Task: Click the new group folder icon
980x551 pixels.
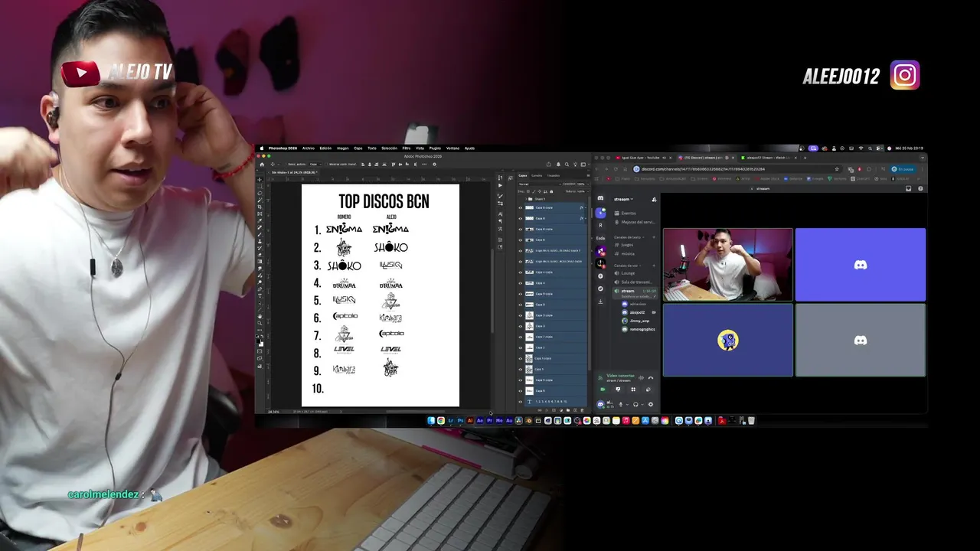Action: [568, 410]
